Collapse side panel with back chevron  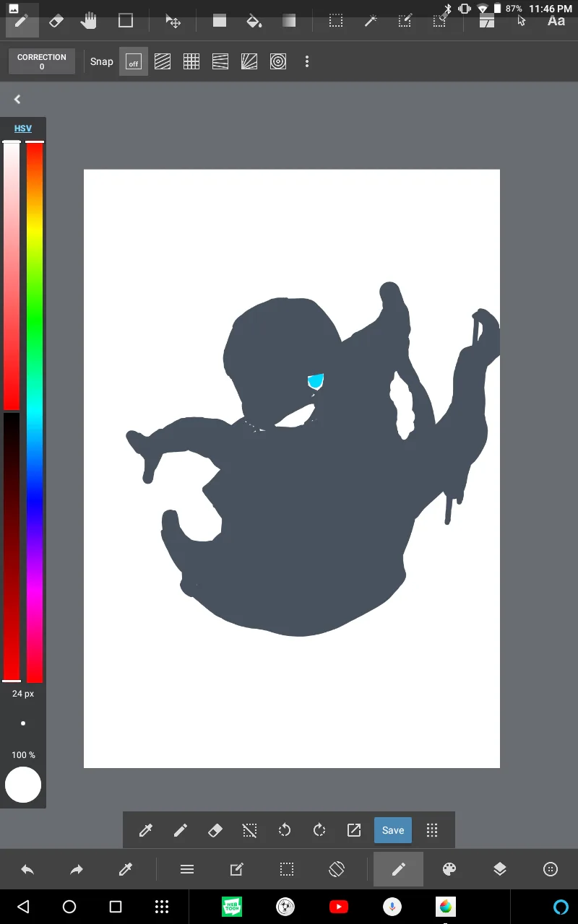tap(17, 100)
